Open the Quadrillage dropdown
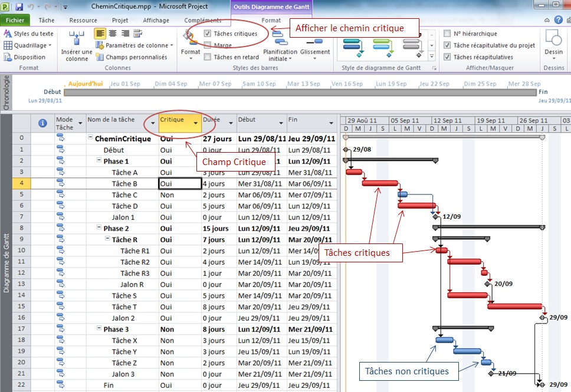The image size is (571, 392). click(27, 45)
